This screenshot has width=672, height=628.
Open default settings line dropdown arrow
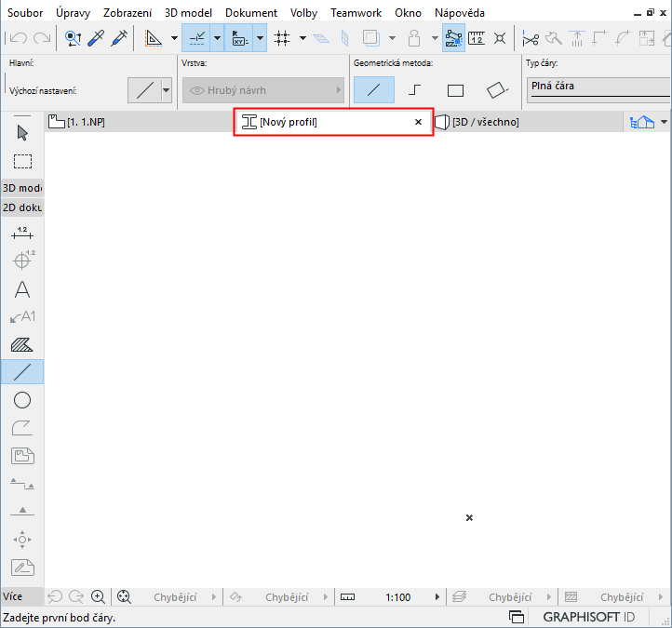click(x=166, y=90)
